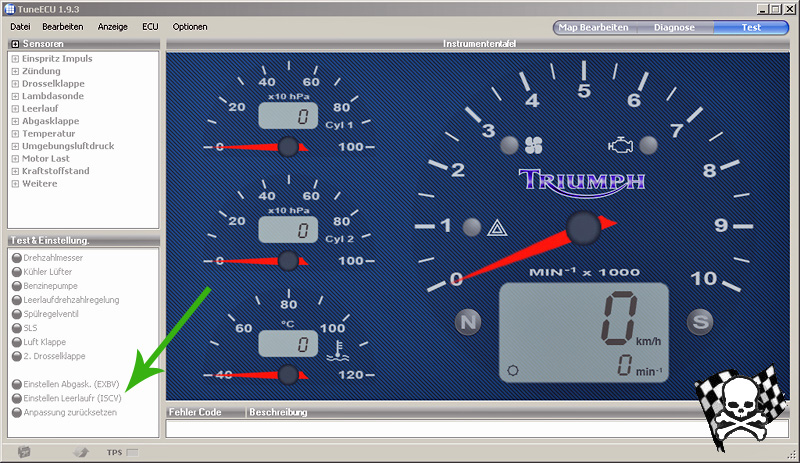Click the ECU transfer icon in status bar
Image resolution: width=800 pixels, height=463 pixels.
(81, 452)
